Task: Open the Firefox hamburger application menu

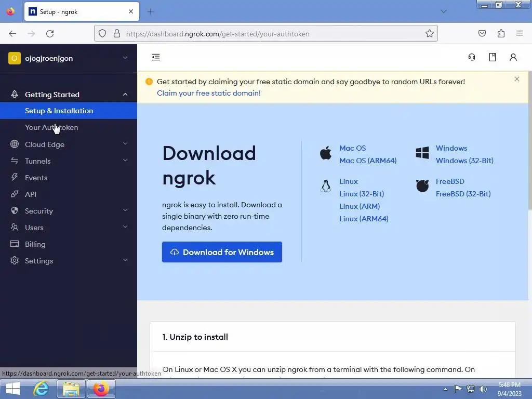Action: pyautogui.click(x=520, y=33)
